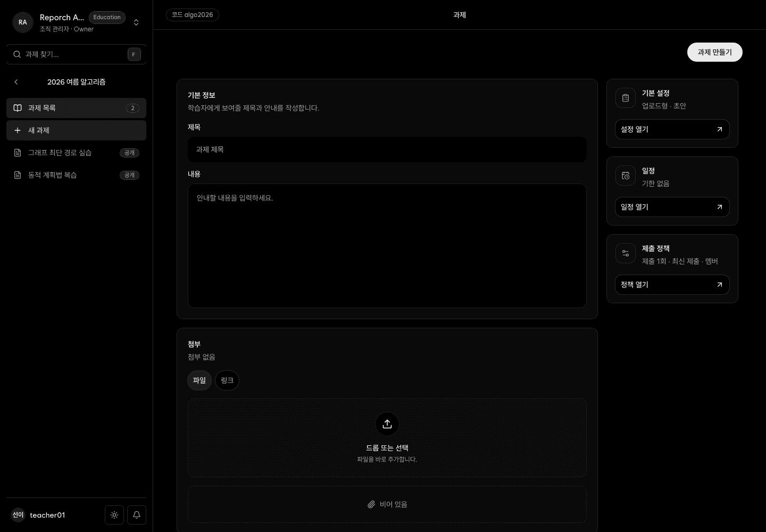Switch to the 링크 attachment tab
Screen dimensions: 766x532
(227, 380)
